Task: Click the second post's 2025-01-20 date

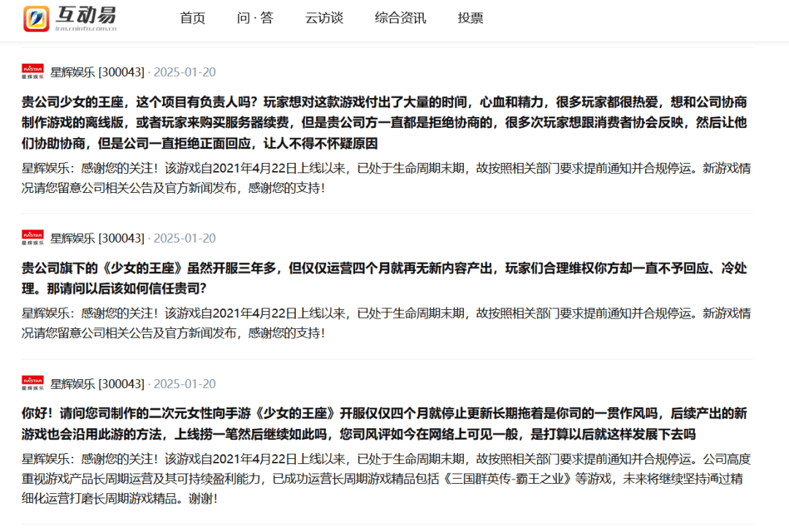Action: pyautogui.click(x=185, y=238)
